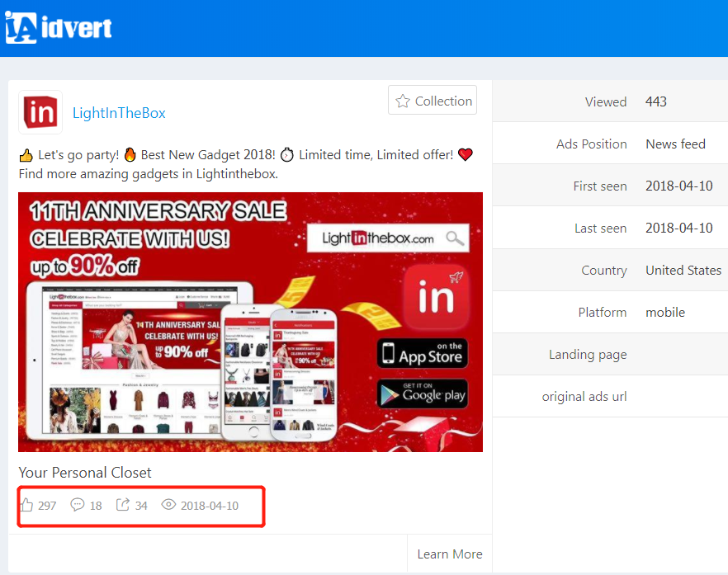Select the Viewed value 443
This screenshot has height=575, width=728.
pyautogui.click(x=656, y=101)
